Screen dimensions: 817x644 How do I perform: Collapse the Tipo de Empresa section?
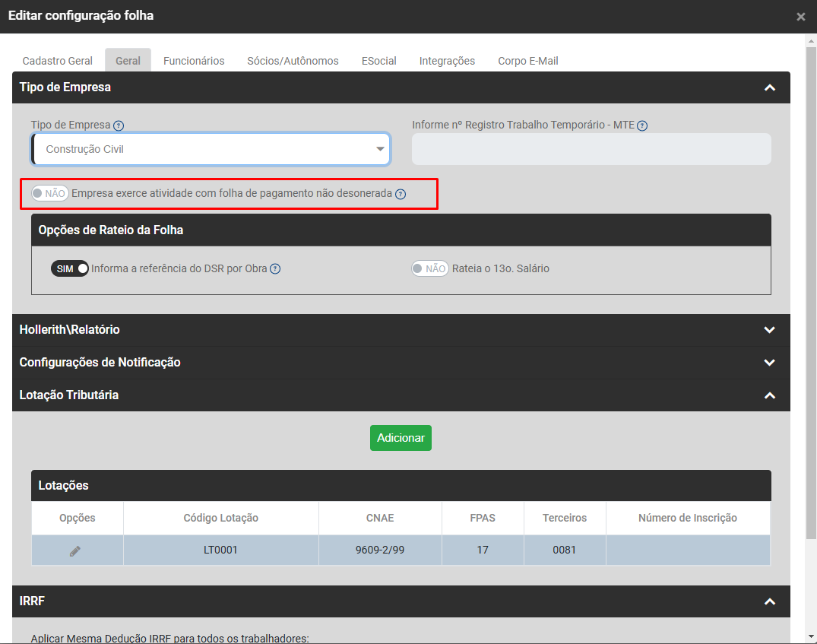click(769, 87)
